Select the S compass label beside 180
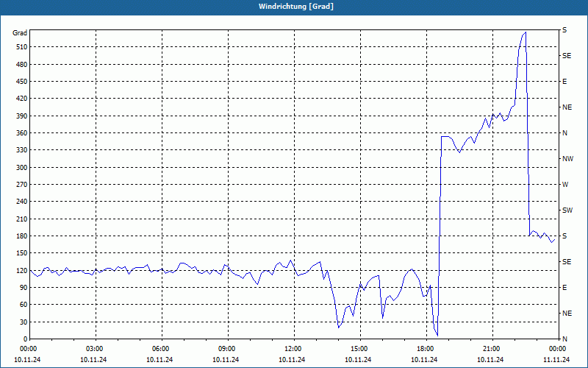 click(564, 236)
